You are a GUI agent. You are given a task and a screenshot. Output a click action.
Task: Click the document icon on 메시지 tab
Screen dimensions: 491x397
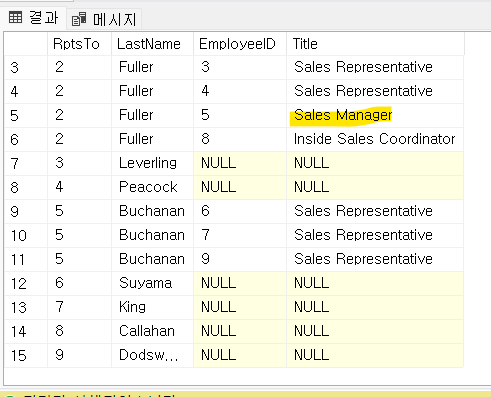[x=79, y=19]
